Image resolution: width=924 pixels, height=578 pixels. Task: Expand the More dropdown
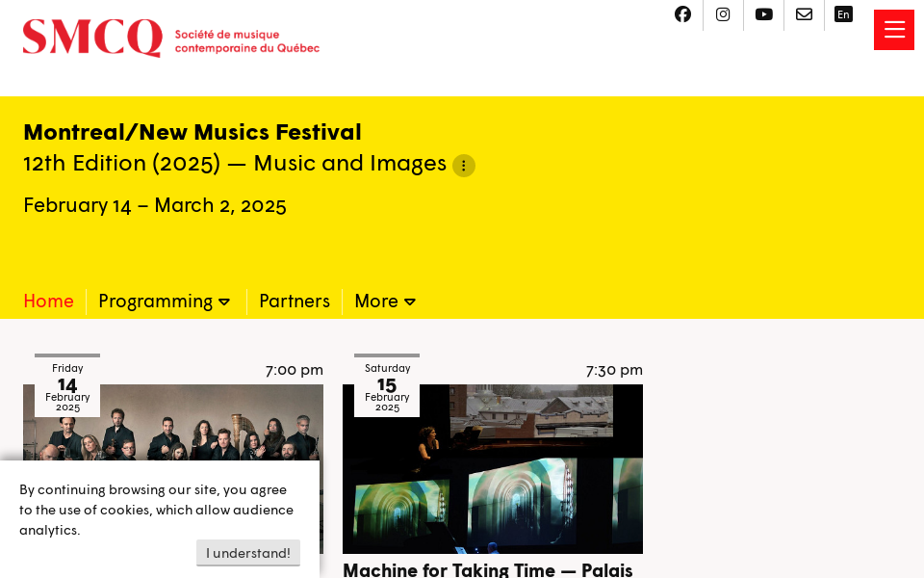[384, 301]
